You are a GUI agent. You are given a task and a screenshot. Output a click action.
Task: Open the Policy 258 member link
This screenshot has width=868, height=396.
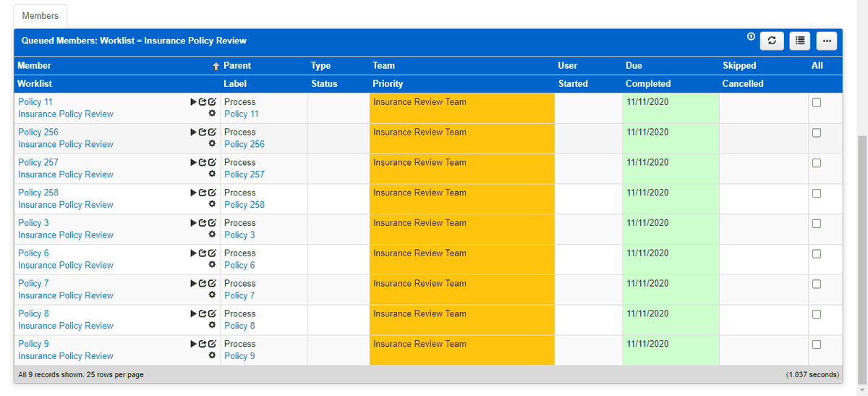38,193
